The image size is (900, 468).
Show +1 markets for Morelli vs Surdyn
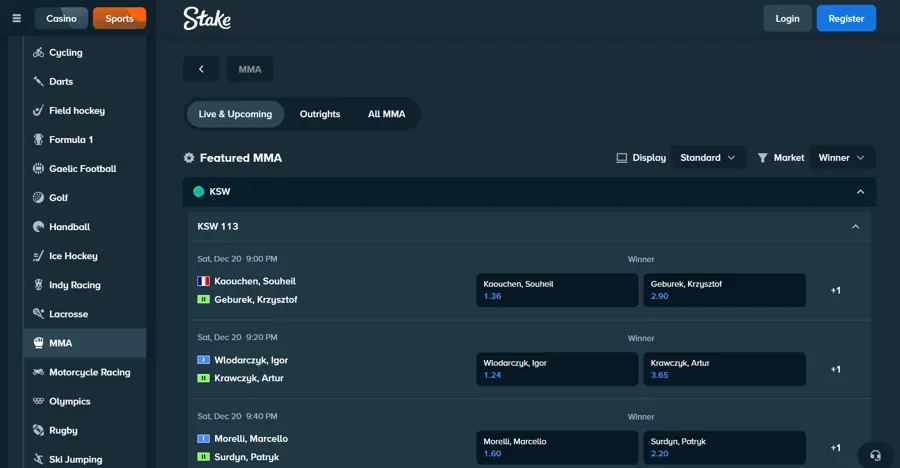pos(836,448)
